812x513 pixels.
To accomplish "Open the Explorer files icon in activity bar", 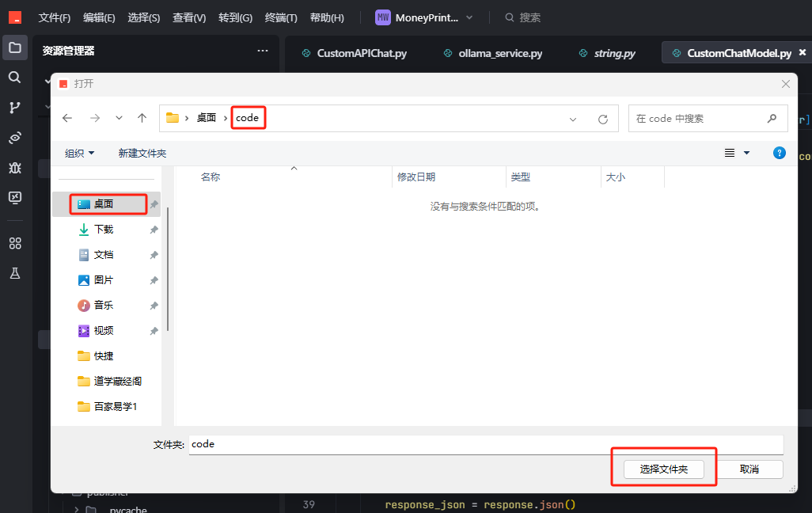I will click(x=15, y=47).
